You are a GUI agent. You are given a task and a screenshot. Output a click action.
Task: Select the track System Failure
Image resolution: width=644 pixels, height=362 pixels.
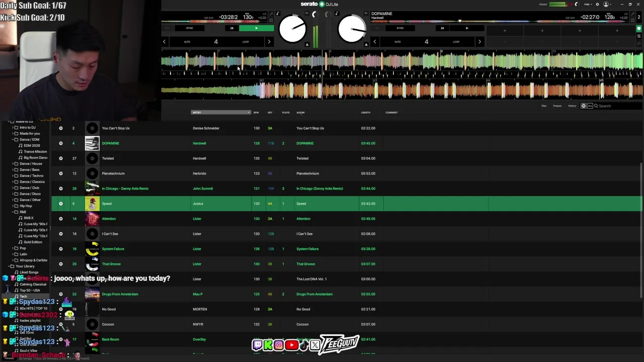tap(347, 249)
